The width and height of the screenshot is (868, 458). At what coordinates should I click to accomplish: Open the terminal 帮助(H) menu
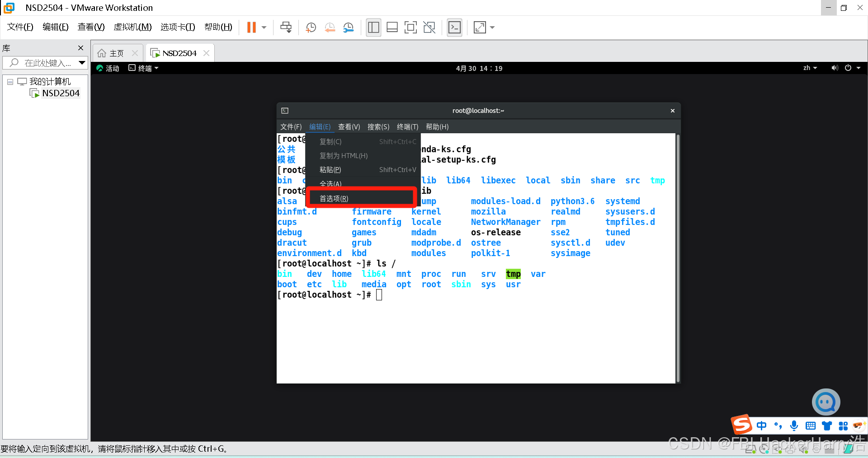tap(437, 127)
